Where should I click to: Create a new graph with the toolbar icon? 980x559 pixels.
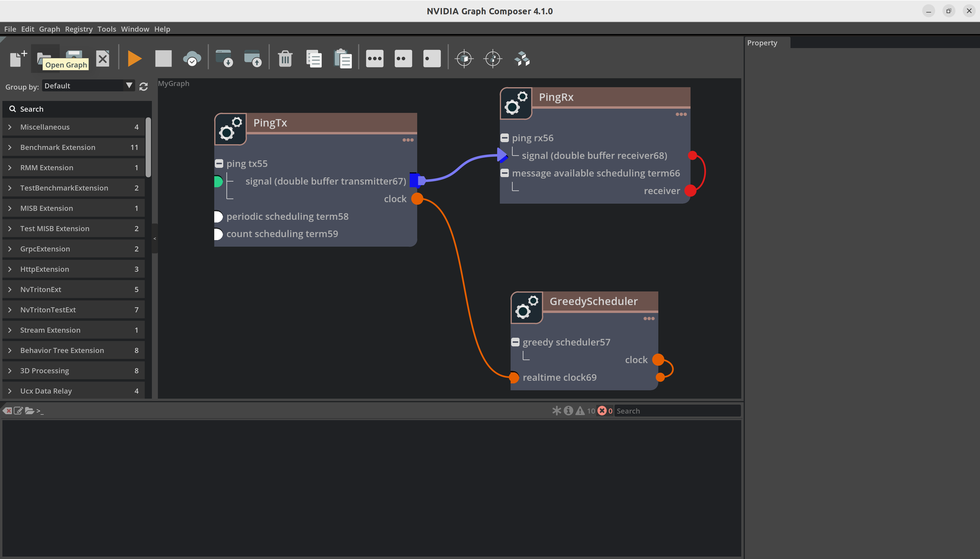(18, 59)
